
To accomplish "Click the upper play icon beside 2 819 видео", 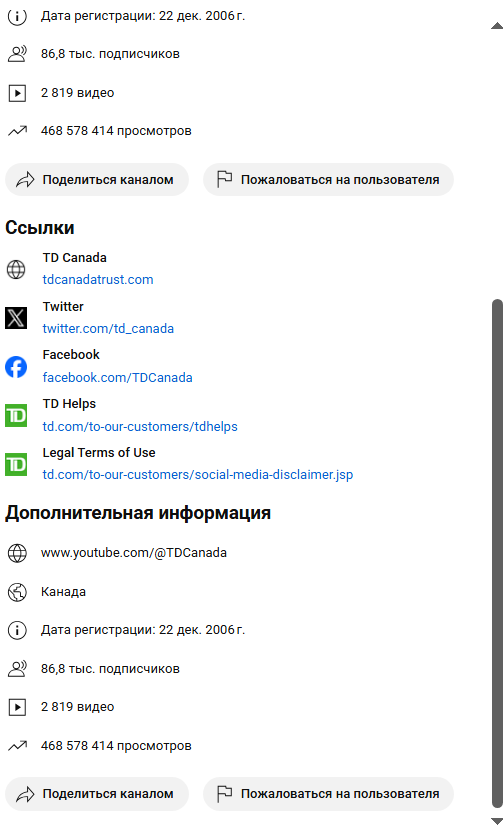I will [x=17, y=93].
